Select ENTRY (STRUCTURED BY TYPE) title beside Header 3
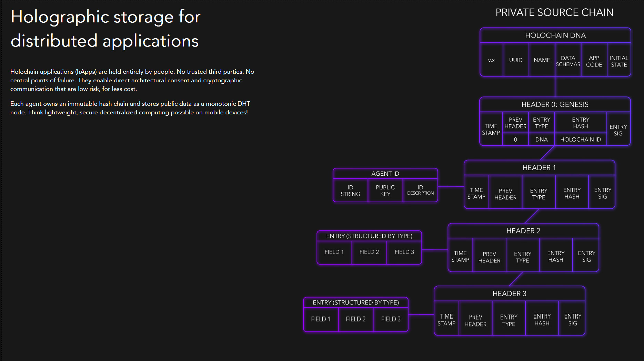This screenshot has width=644, height=361. click(356, 302)
